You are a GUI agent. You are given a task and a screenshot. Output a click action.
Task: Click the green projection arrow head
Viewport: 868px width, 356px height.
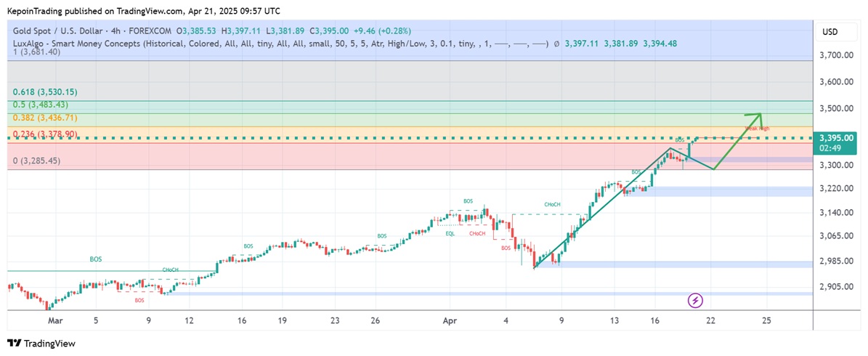click(758, 116)
